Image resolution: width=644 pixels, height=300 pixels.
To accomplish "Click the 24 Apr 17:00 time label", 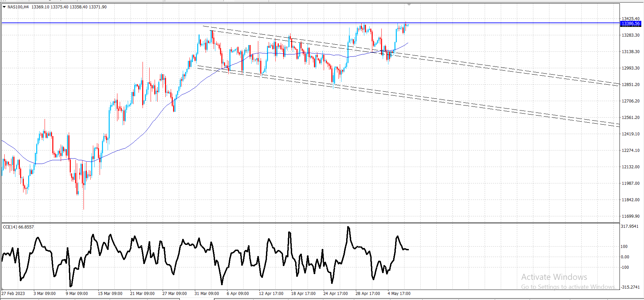I will [x=336, y=294].
